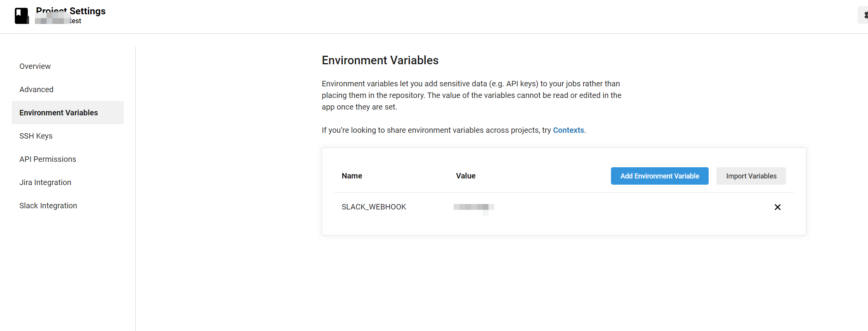Image resolution: width=868 pixels, height=331 pixels.
Task: Select Environment Variables in the sidebar
Action: coord(58,113)
